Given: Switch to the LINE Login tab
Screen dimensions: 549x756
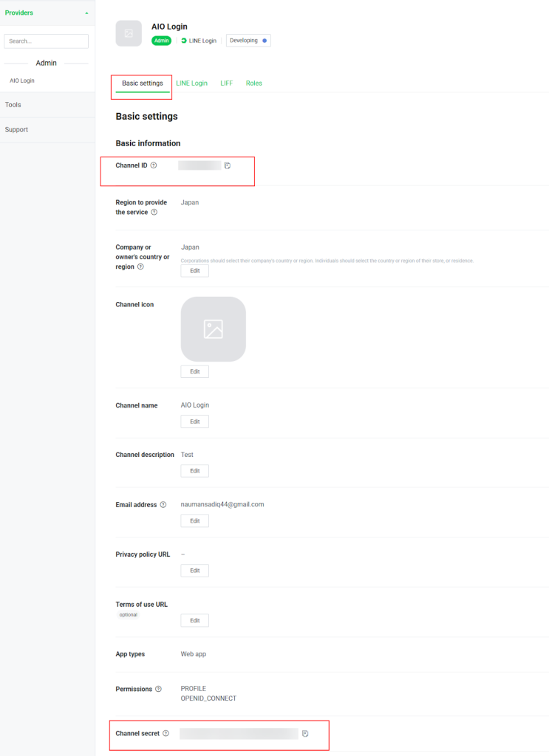Looking at the screenshot, I should [191, 83].
